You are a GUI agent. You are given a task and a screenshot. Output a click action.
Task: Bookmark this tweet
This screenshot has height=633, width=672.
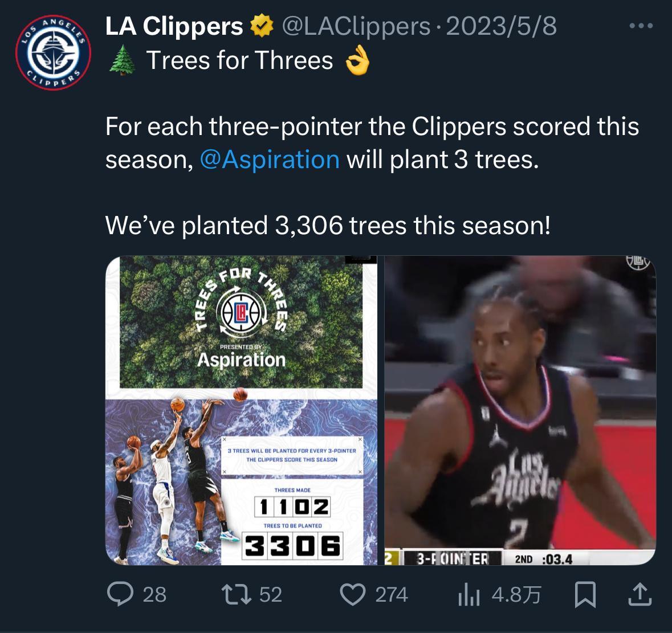point(585,594)
